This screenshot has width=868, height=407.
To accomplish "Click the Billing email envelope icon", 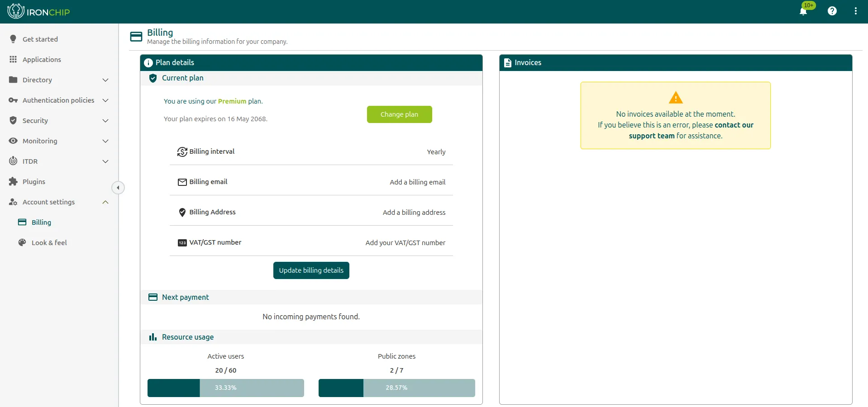I will [182, 182].
